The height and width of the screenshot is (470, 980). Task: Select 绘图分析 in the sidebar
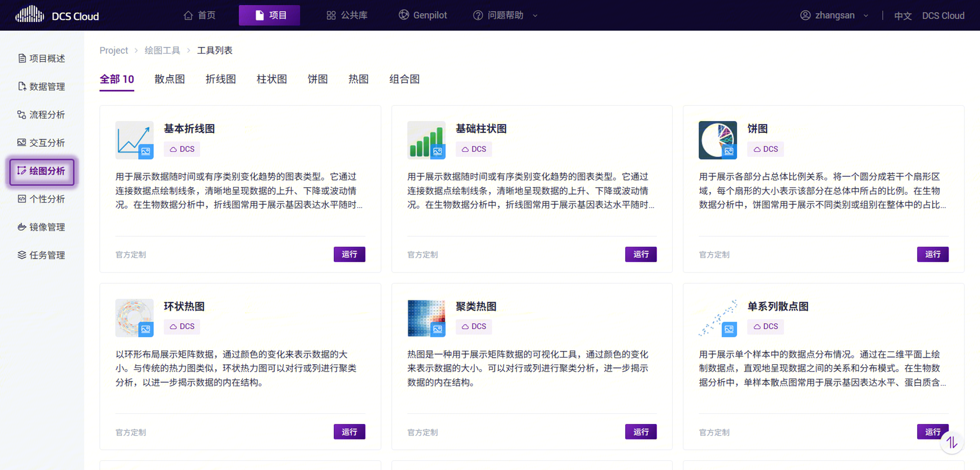click(x=42, y=171)
